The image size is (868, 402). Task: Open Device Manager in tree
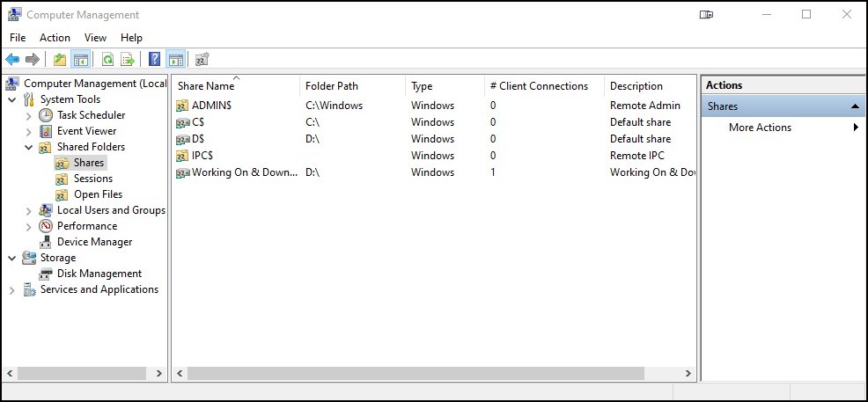(x=94, y=242)
